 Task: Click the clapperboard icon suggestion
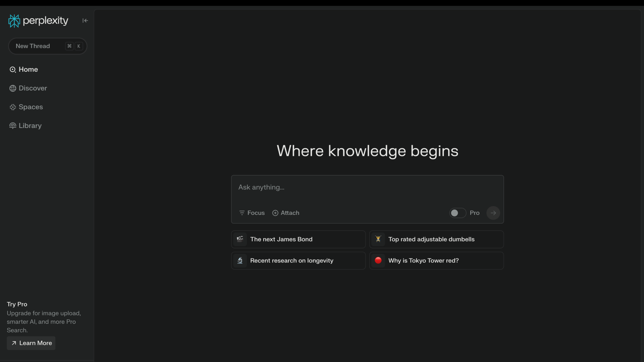point(240,239)
